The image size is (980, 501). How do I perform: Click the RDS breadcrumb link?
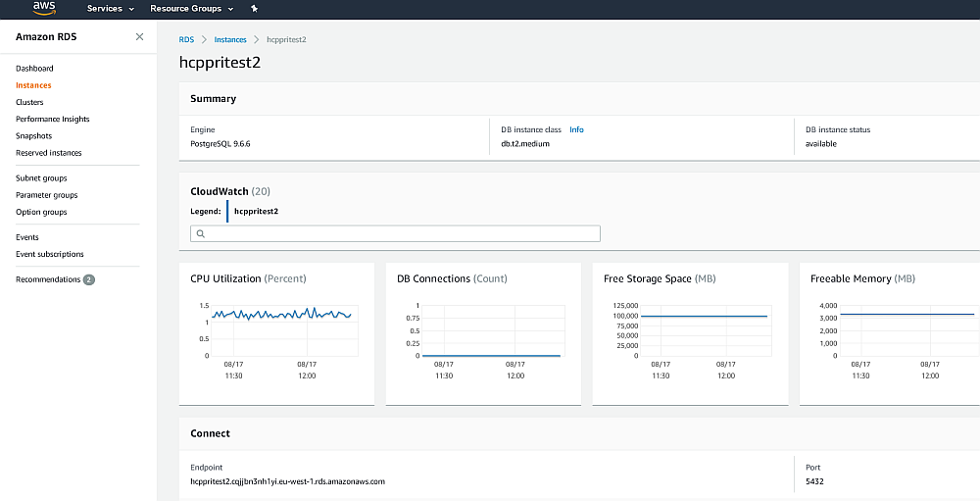186,39
